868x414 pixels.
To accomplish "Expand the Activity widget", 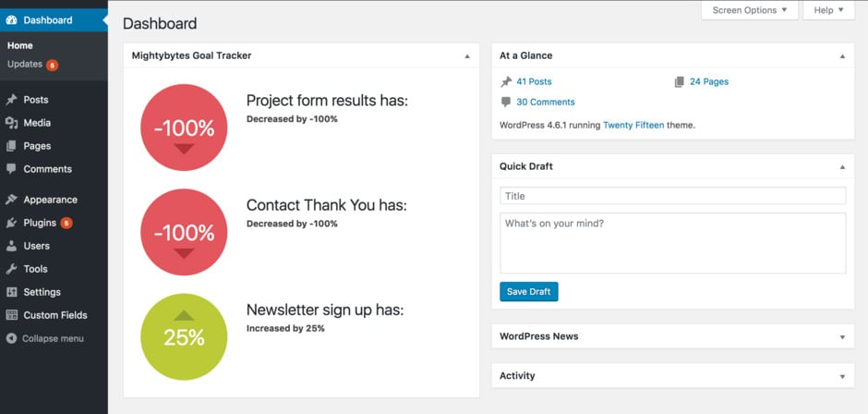I will pos(842,376).
